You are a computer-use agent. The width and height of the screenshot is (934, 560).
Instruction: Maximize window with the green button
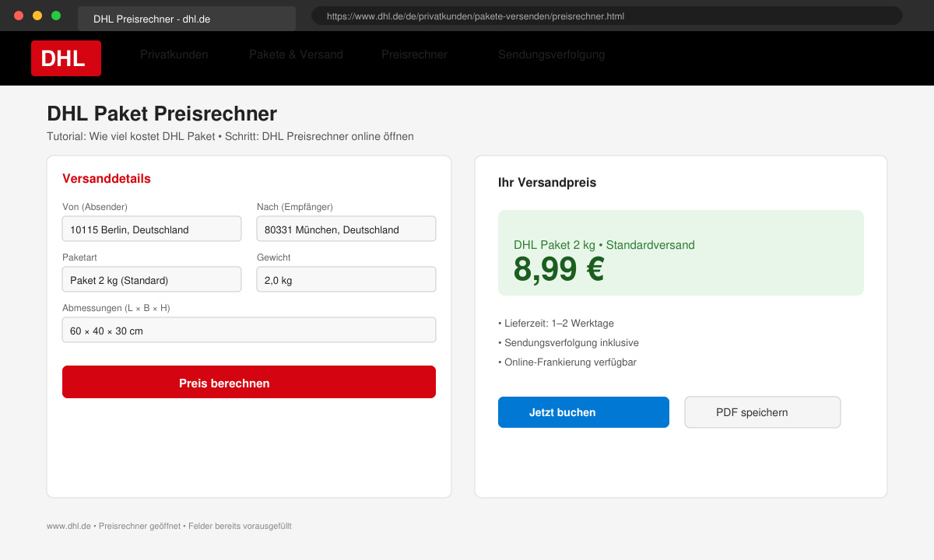pyautogui.click(x=56, y=16)
